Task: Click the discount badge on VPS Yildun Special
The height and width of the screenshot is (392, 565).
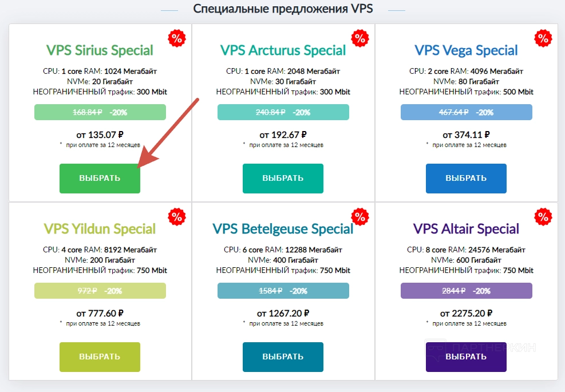Action: [x=177, y=217]
